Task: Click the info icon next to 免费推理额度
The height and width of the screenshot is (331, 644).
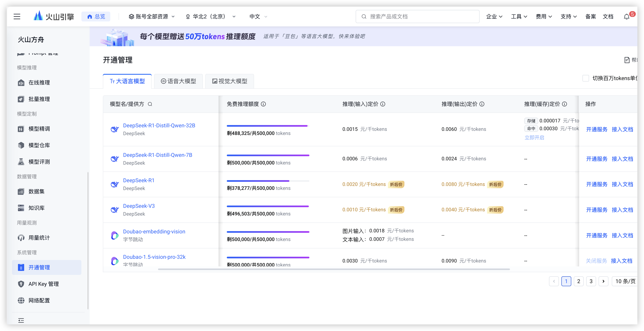Action: click(264, 104)
